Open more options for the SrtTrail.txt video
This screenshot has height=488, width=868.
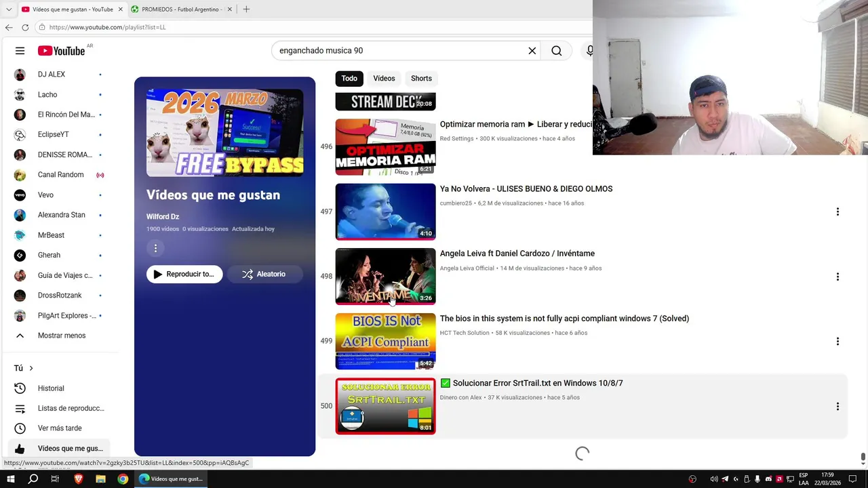click(x=837, y=407)
